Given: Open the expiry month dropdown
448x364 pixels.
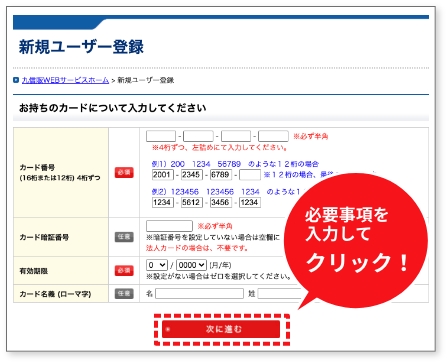Looking at the screenshot, I should (x=157, y=265).
